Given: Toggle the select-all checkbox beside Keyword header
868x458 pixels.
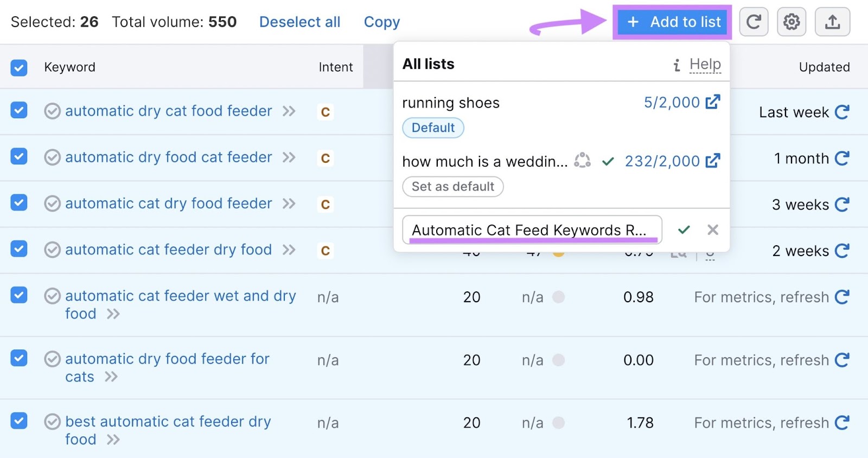Looking at the screenshot, I should (19, 68).
